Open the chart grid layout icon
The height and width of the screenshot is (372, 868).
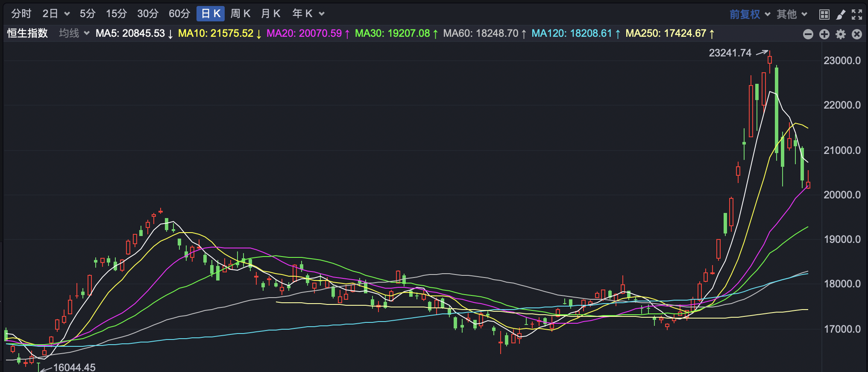point(824,15)
